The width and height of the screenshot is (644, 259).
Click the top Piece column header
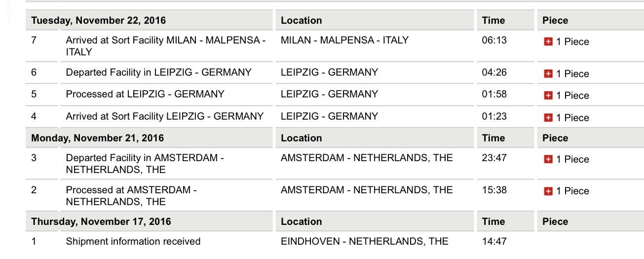555,21
